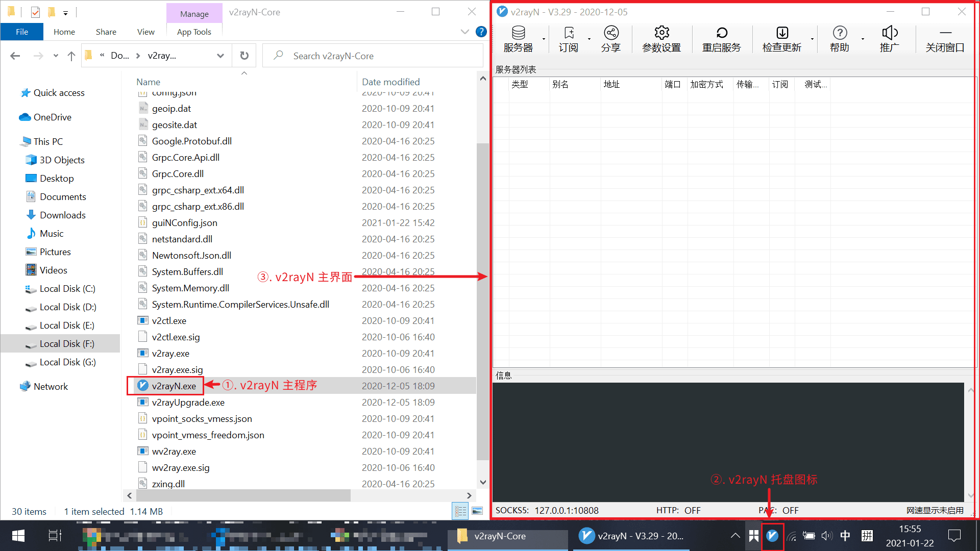This screenshot has height=551, width=980.
Task: Click the properties checkmark quick-access icon
Action: [35, 12]
